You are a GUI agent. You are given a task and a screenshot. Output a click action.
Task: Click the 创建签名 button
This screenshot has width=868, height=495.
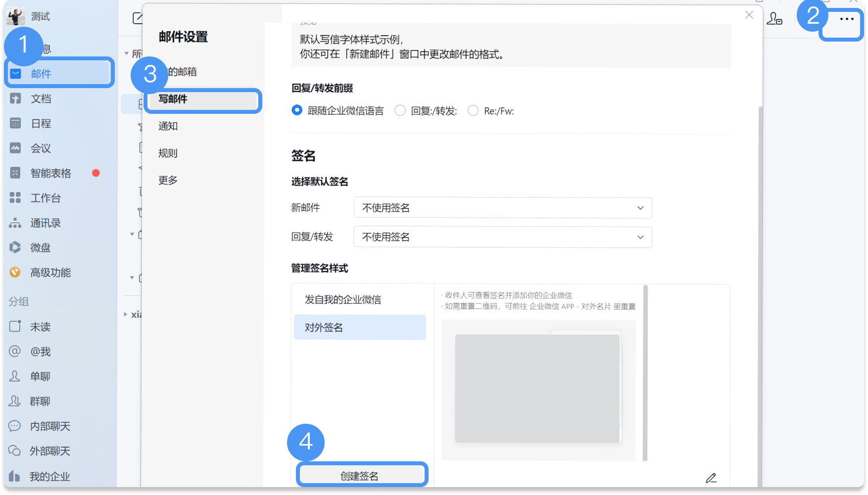pos(359,476)
